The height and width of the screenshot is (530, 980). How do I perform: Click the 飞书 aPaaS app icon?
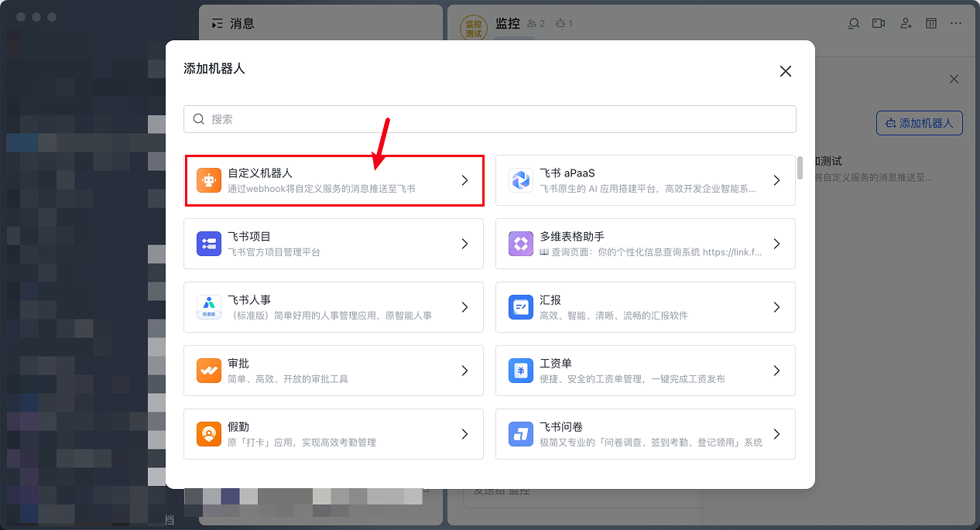coord(519,180)
